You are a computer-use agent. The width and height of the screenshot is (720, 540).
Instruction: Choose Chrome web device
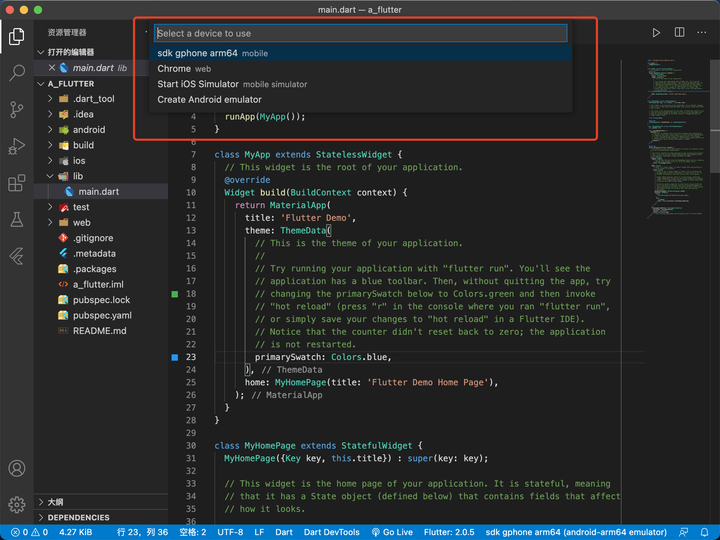[360, 69]
